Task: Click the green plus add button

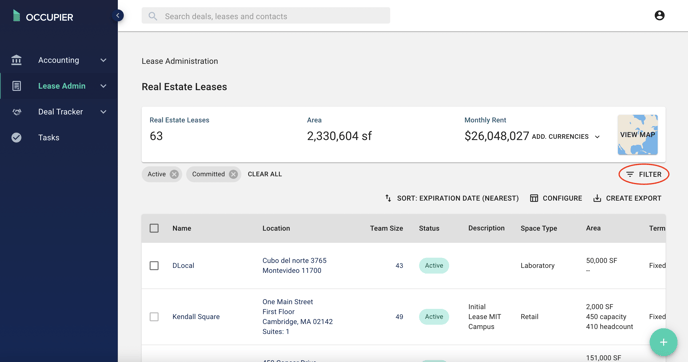Action: (x=663, y=342)
